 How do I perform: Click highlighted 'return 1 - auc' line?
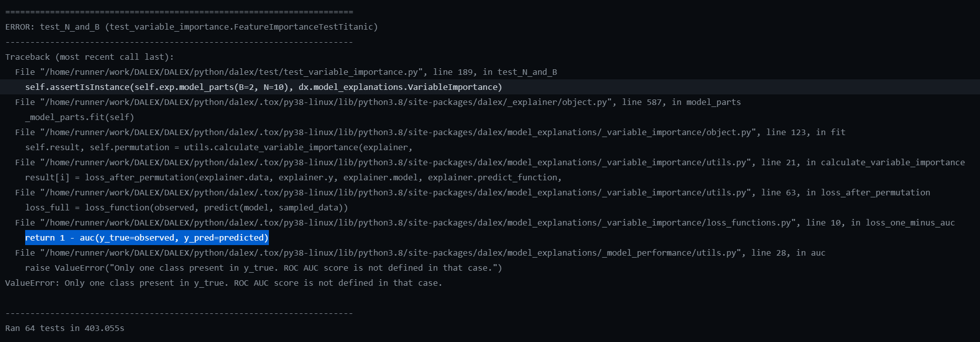point(147,238)
